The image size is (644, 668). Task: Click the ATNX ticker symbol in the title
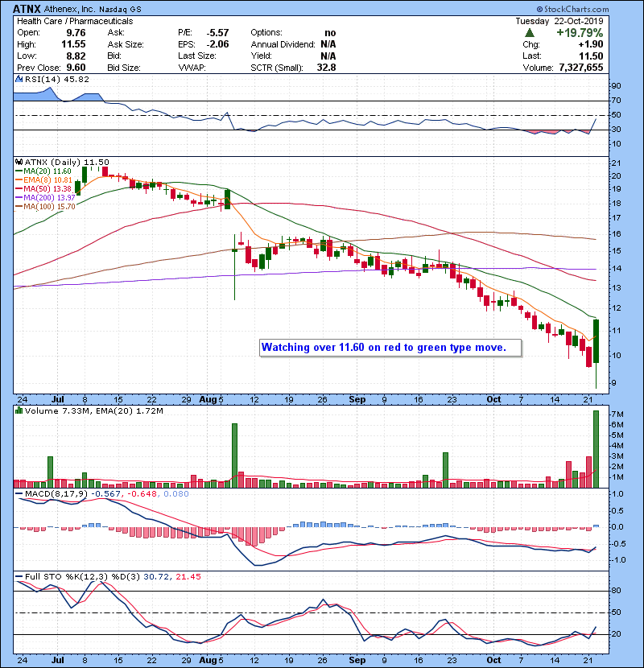pyautogui.click(x=27, y=9)
